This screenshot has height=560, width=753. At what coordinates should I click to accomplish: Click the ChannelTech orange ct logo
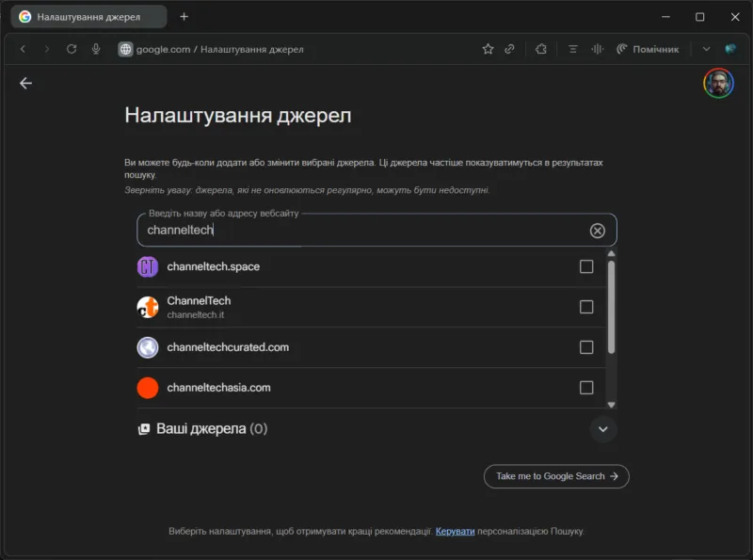(x=148, y=307)
